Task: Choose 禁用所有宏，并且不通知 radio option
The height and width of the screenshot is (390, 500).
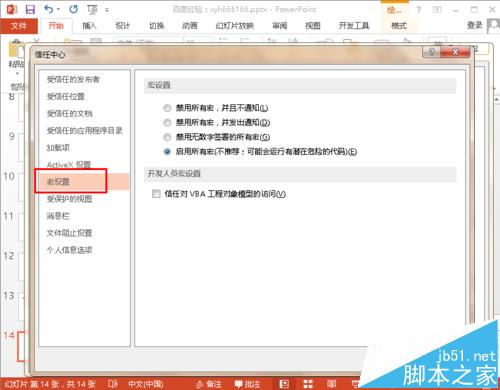Action: tap(167, 108)
